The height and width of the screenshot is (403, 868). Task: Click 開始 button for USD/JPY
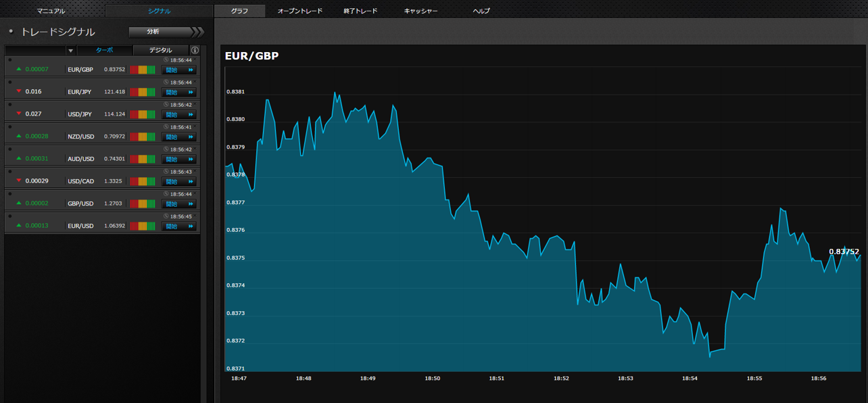click(179, 114)
